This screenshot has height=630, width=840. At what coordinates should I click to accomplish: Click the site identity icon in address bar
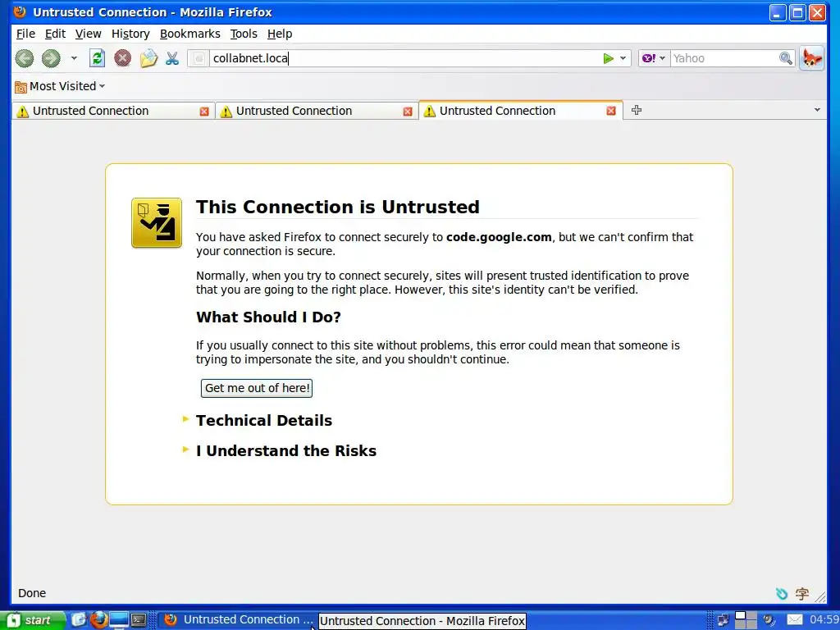click(x=199, y=58)
